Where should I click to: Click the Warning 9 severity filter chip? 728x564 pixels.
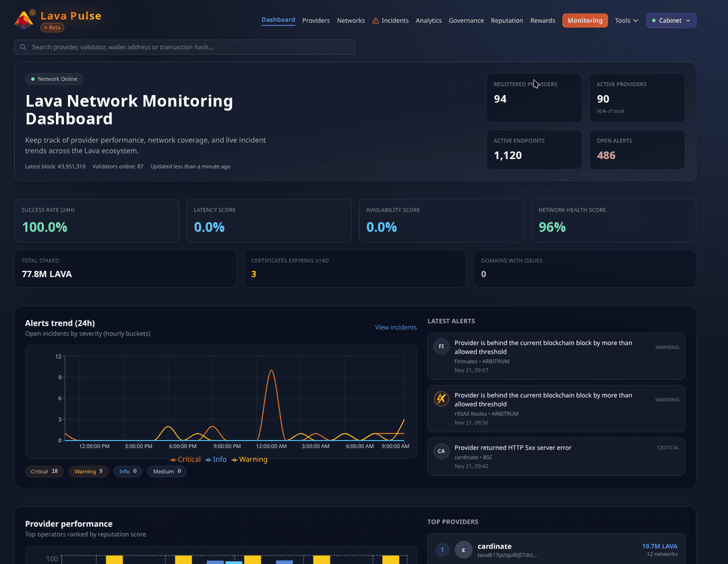pyautogui.click(x=88, y=471)
